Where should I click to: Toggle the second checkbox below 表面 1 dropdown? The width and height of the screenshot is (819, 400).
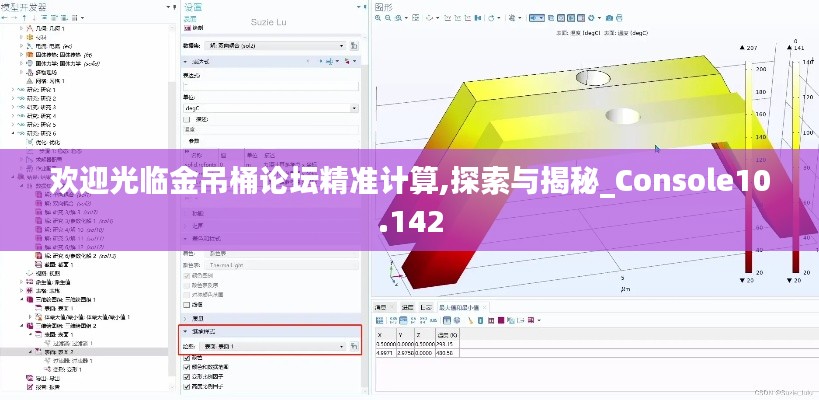[x=186, y=368]
